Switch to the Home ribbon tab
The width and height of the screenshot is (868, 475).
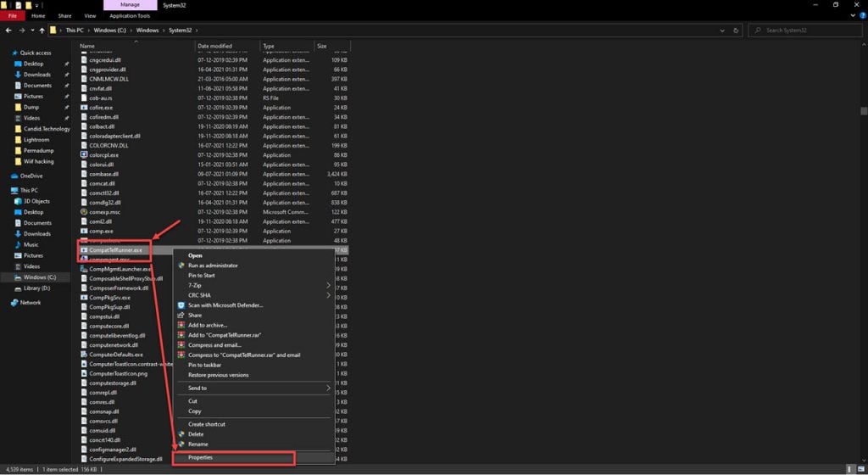38,16
